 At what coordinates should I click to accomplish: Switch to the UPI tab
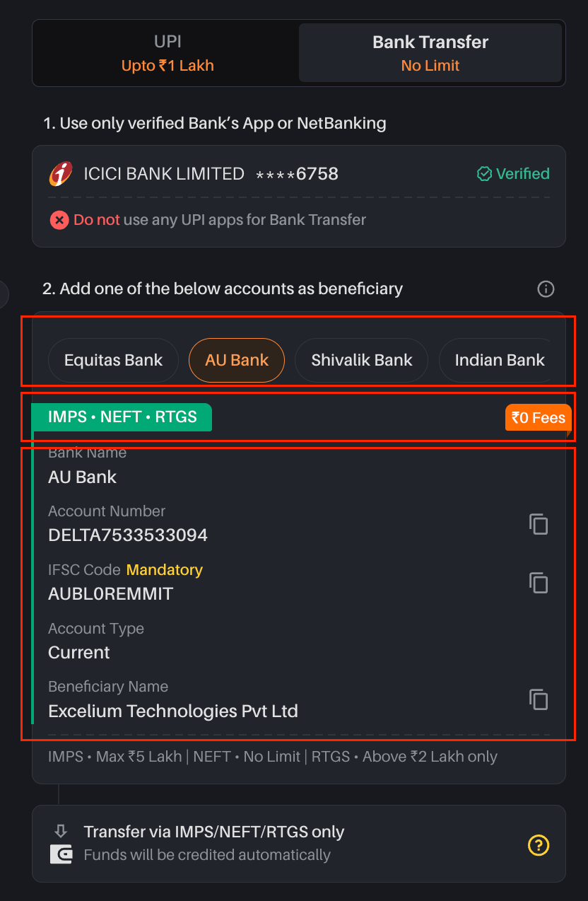(167, 53)
